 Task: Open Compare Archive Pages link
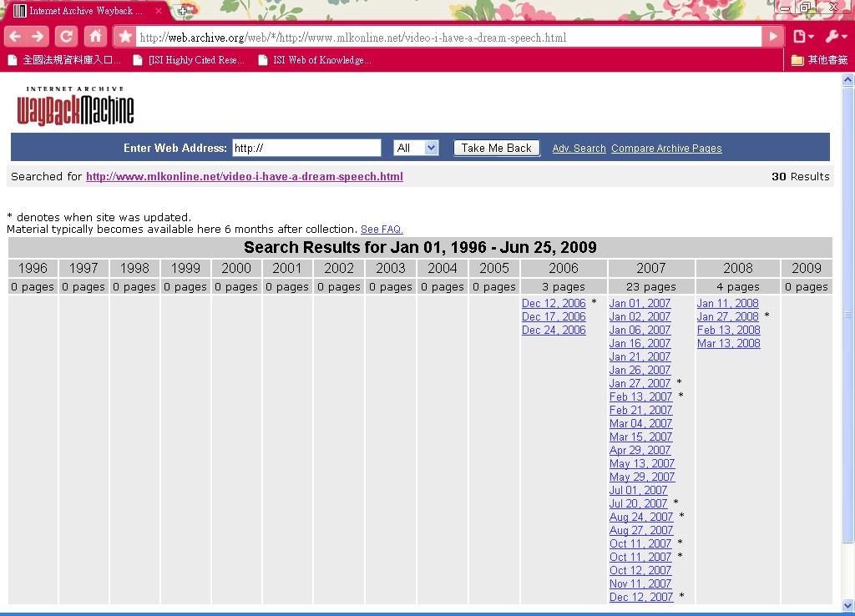666,149
